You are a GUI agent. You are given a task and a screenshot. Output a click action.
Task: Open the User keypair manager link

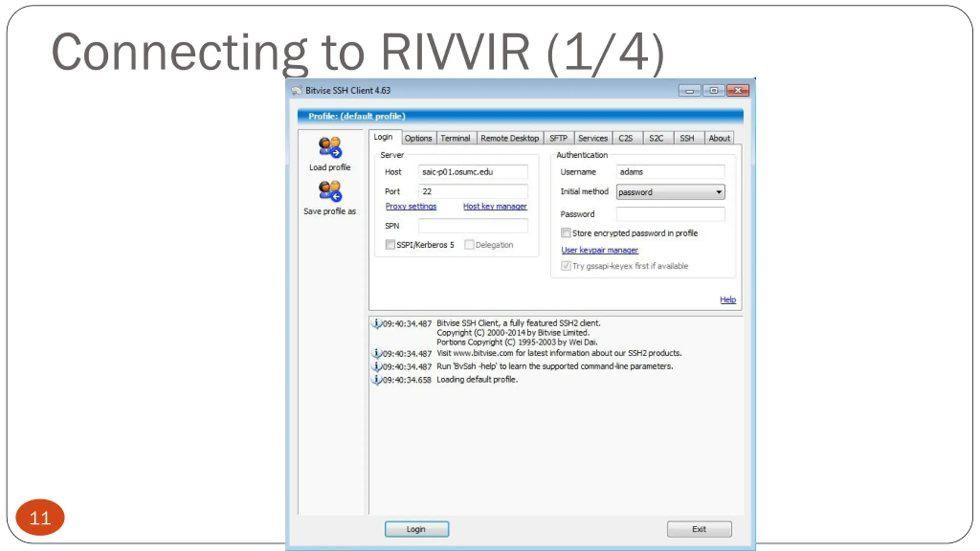pos(599,250)
